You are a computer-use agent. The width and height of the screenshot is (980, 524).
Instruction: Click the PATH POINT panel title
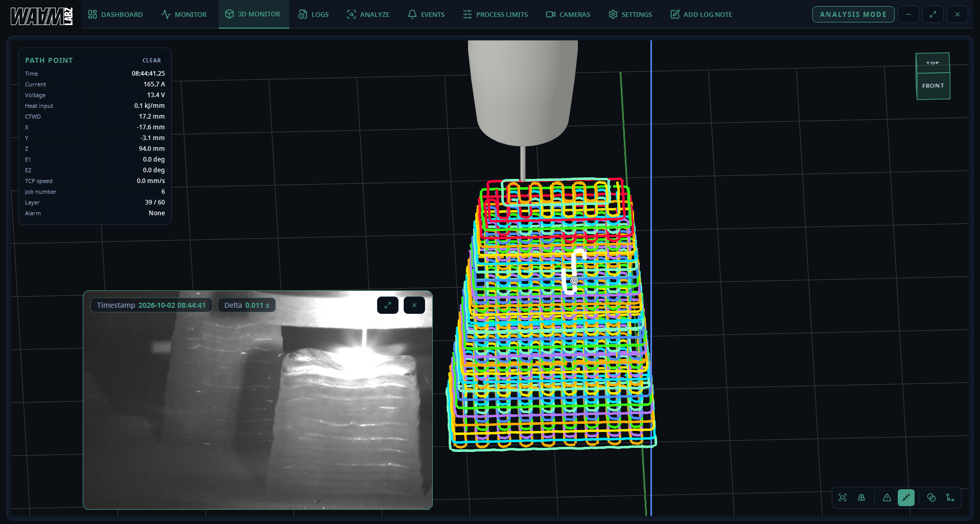(49, 60)
